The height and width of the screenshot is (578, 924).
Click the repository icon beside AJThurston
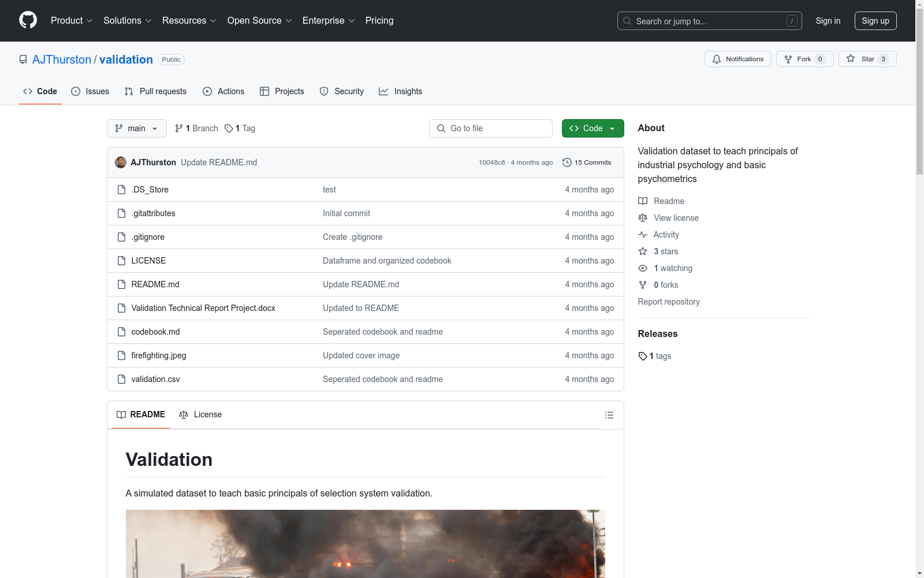23,60
